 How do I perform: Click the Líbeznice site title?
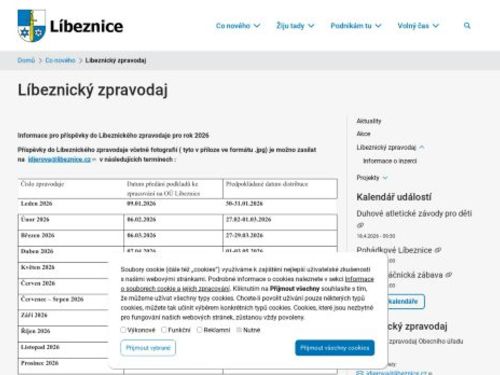(86, 26)
